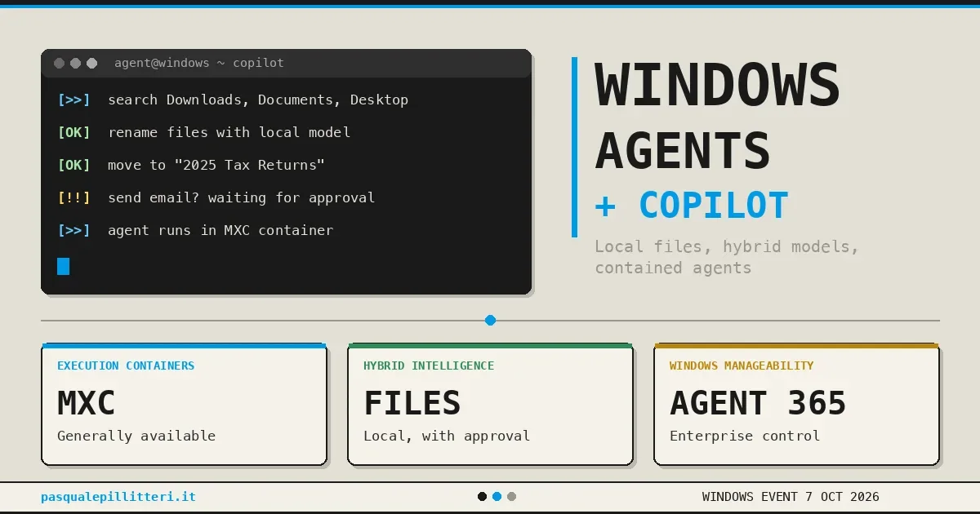The width and height of the screenshot is (980, 514).
Task: Click the 'AGENTS' headline word
Action: tap(683, 151)
